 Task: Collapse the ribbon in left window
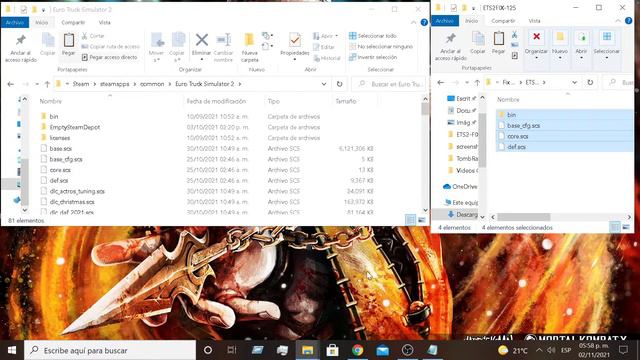[x=413, y=22]
